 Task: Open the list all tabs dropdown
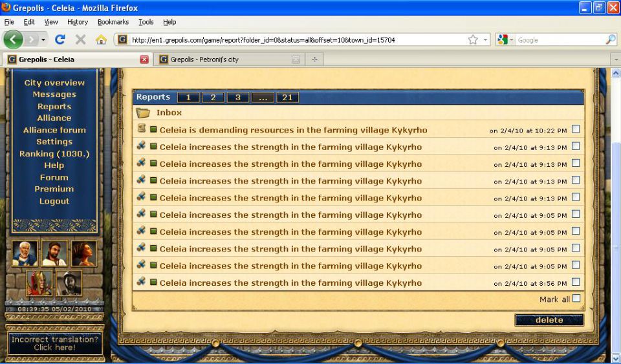click(616, 59)
